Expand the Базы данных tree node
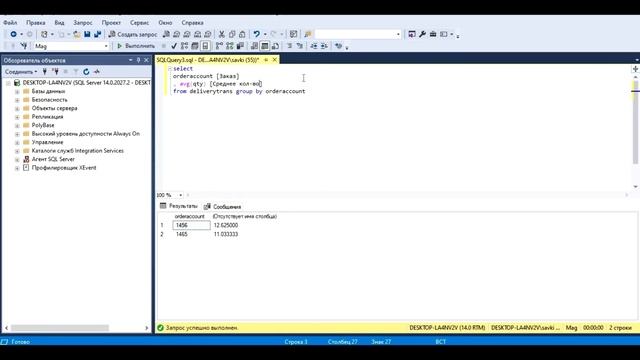This screenshot has width=640, height=360. point(17,91)
